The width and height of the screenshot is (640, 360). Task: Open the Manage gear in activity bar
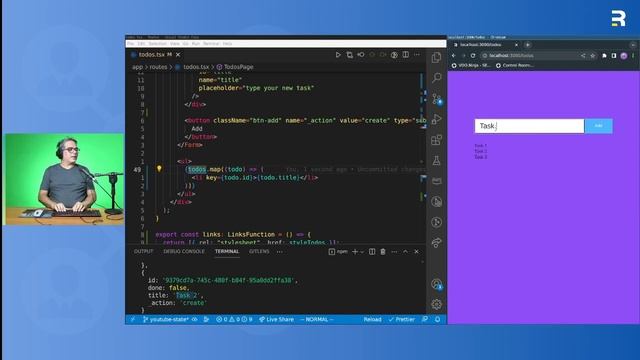click(x=436, y=304)
